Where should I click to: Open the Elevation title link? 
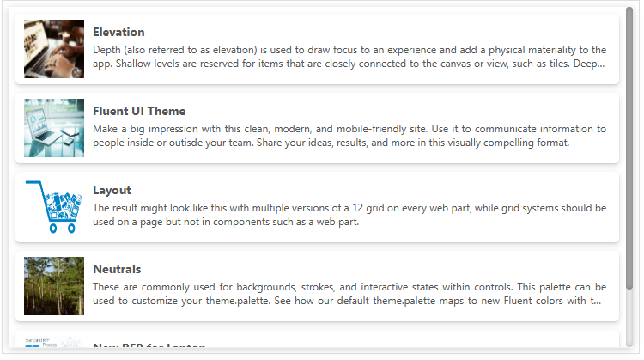tap(118, 32)
